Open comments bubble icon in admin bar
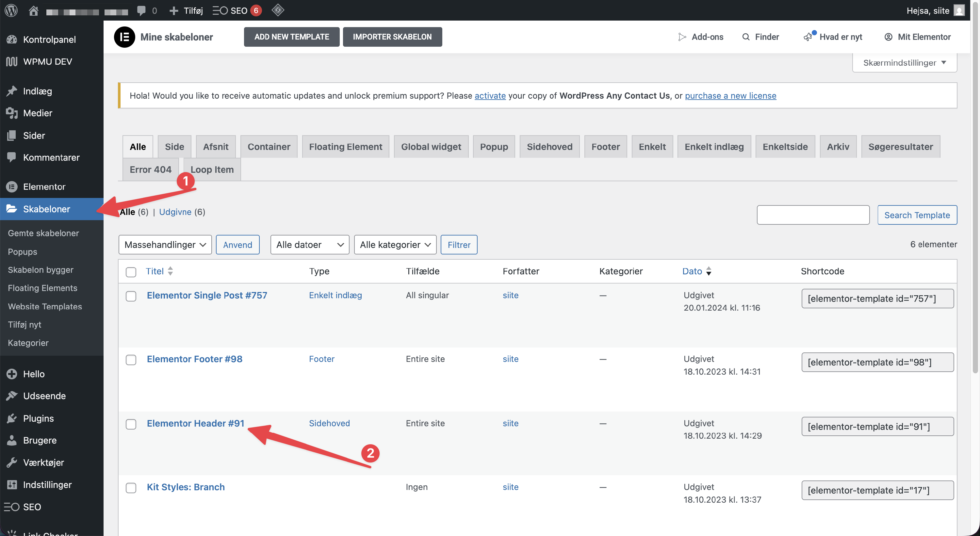This screenshot has width=980, height=536. (141, 10)
